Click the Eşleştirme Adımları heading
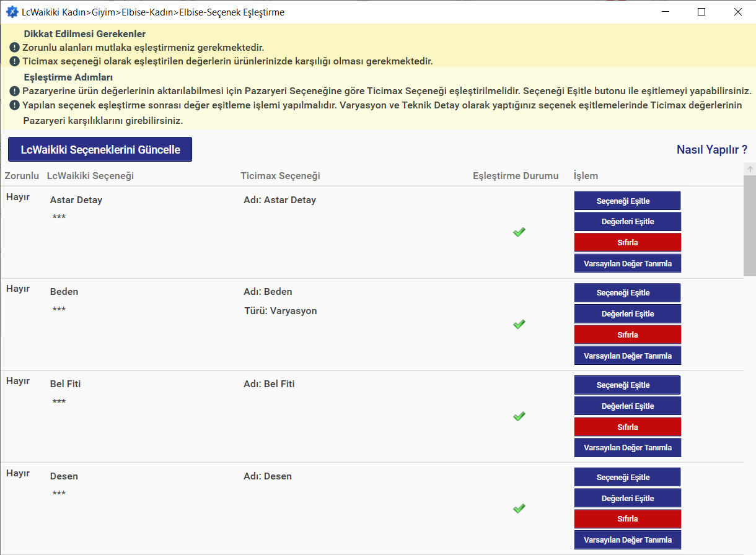Image resolution: width=756 pixels, height=555 pixels. [x=68, y=77]
